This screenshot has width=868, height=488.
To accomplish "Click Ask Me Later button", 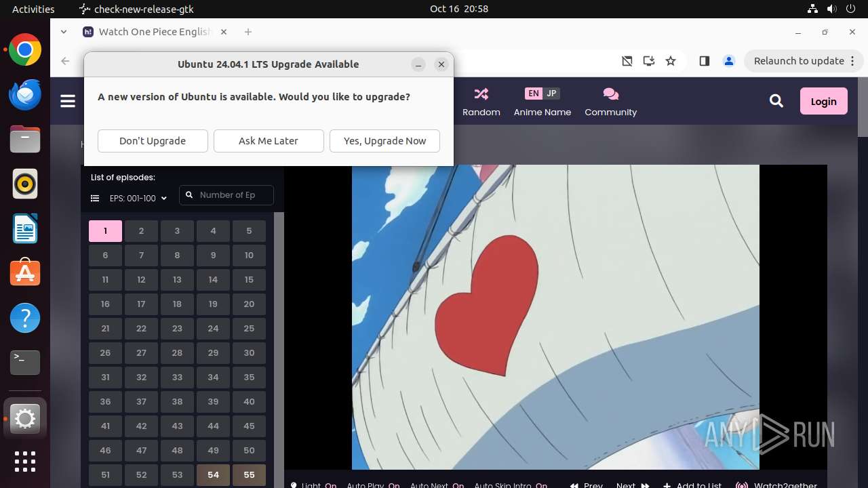I will pos(269,141).
